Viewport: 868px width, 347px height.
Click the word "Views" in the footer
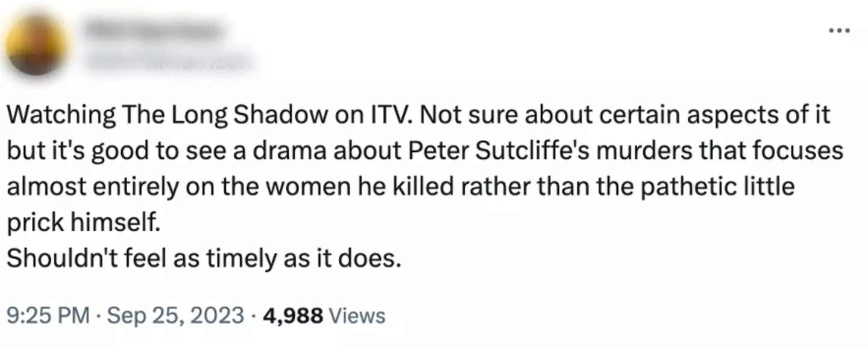(x=358, y=314)
